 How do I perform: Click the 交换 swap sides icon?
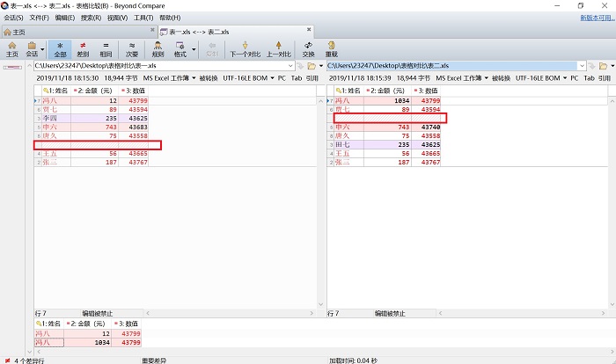pos(308,49)
